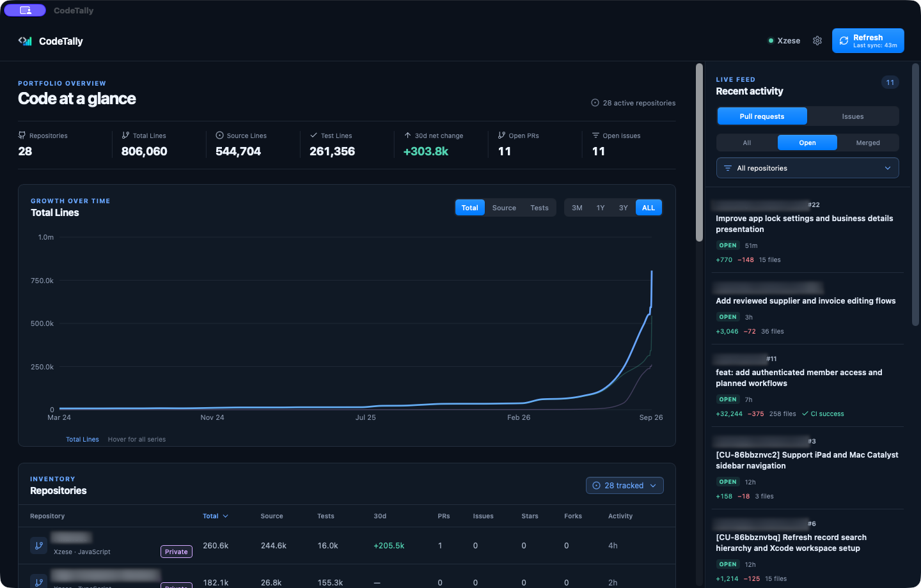Sort table by Source column header
Image resolution: width=921 pixels, height=588 pixels.
tap(272, 516)
